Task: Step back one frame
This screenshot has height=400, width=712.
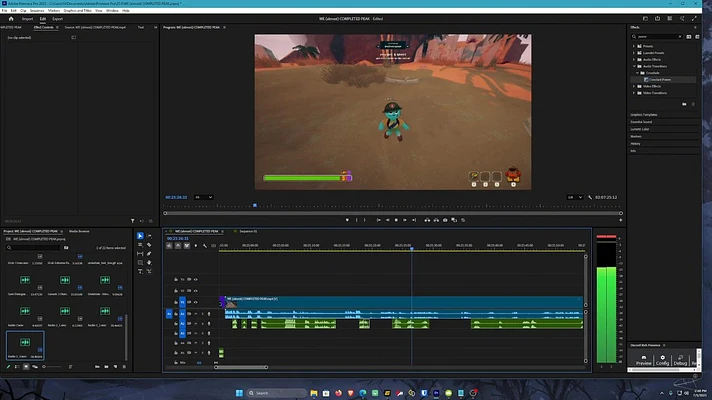Action: click(x=387, y=220)
